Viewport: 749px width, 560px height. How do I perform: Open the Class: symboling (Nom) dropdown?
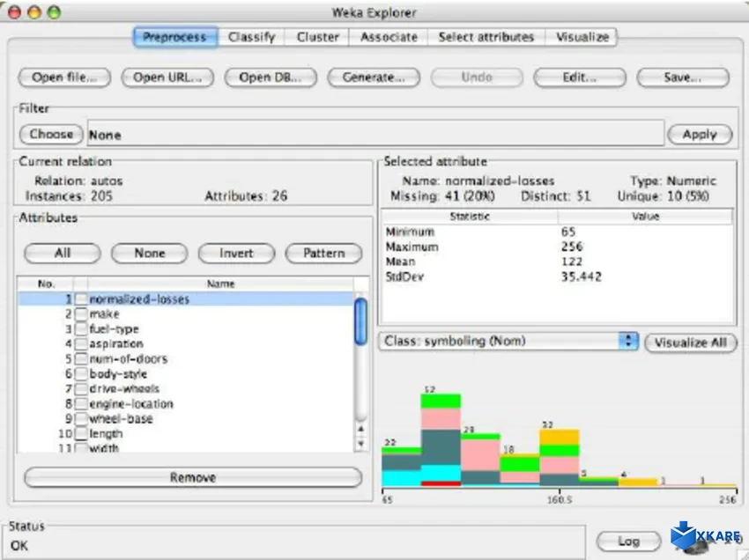[508, 341]
